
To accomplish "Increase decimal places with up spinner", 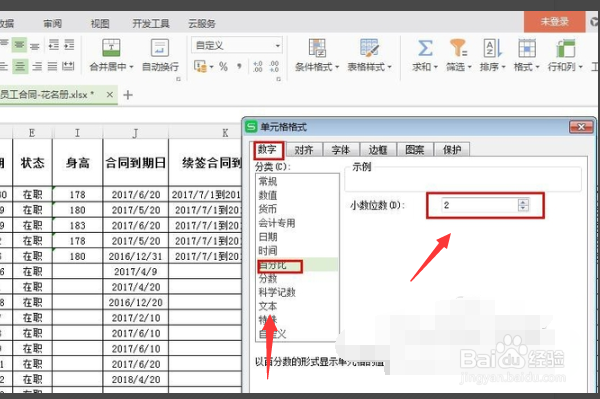I will pos(523,202).
